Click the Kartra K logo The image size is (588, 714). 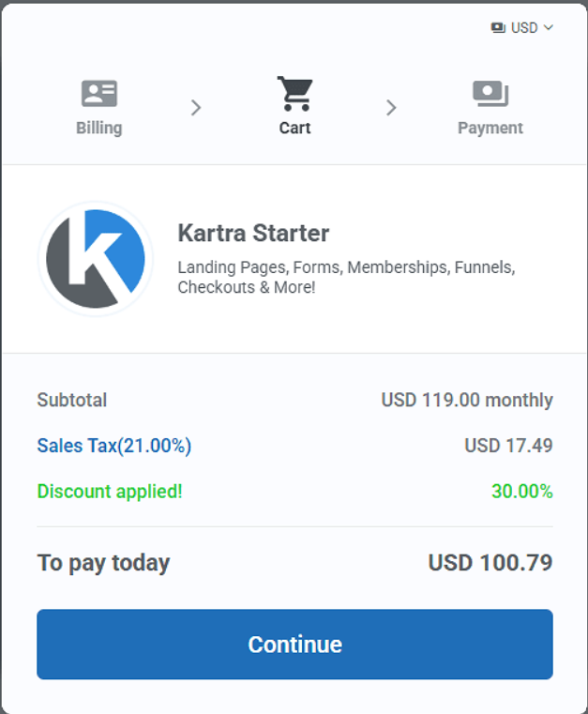tap(96, 258)
